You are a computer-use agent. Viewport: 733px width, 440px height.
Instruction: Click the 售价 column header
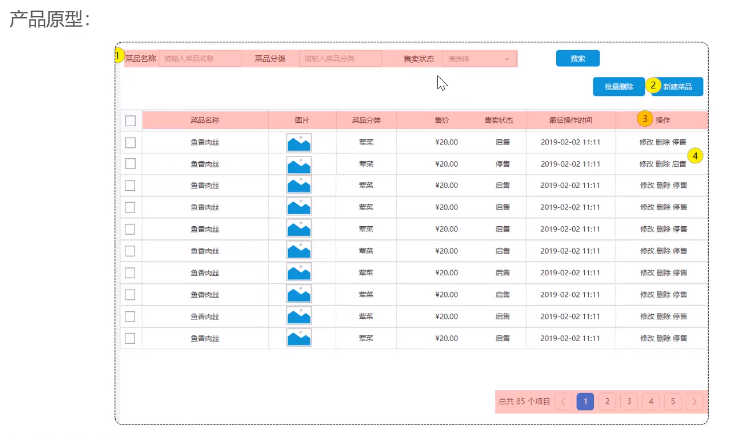coord(442,120)
